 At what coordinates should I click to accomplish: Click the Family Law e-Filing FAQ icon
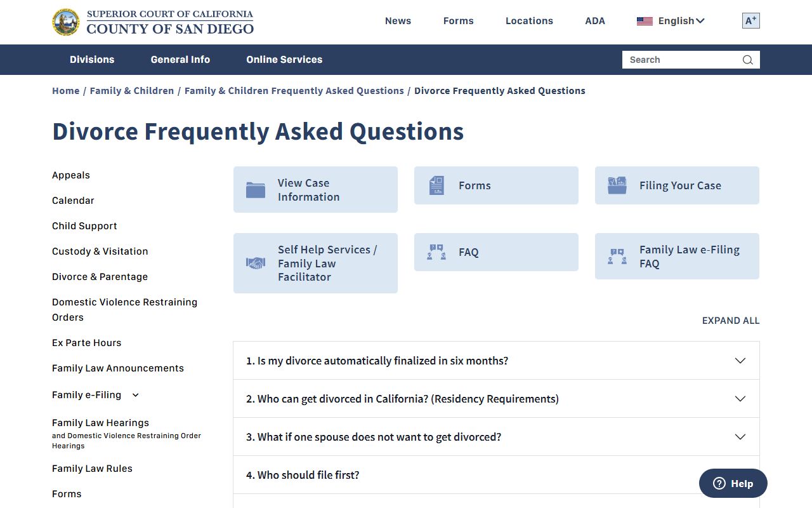pos(617,257)
